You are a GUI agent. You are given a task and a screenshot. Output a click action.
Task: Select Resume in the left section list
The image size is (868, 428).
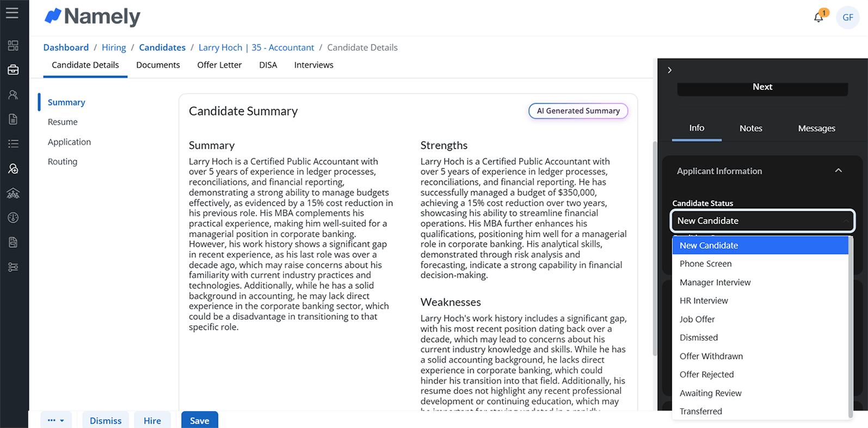(x=63, y=122)
